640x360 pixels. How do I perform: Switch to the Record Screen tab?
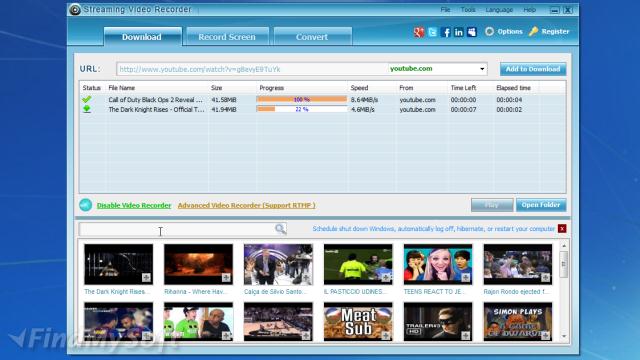[x=227, y=37]
